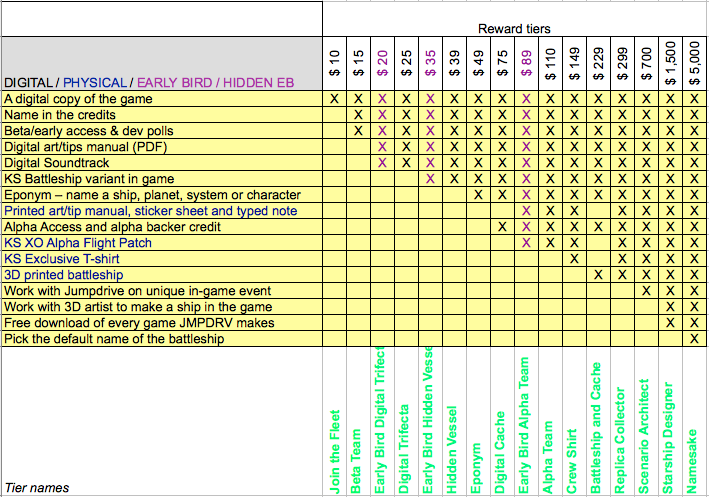709x497 pixels.
Task: Select the 'Crew Shirt' tier name
Action: click(574, 453)
